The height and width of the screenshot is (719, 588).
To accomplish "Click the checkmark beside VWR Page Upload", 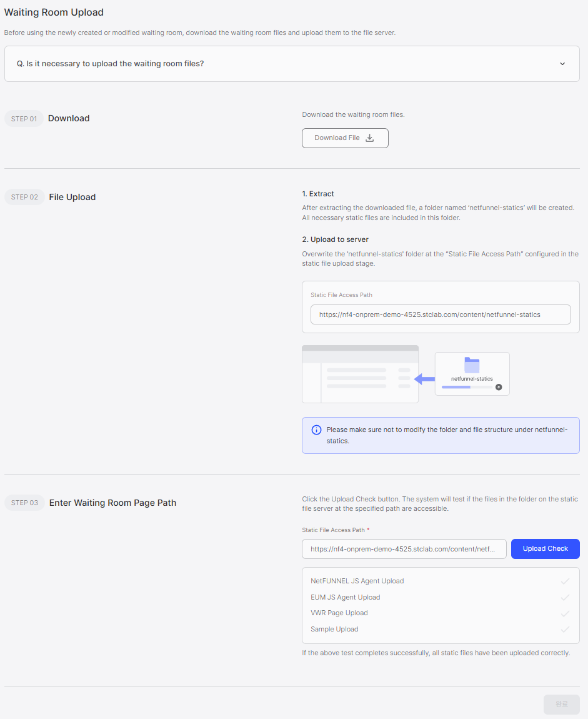I will [x=565, y=613].
